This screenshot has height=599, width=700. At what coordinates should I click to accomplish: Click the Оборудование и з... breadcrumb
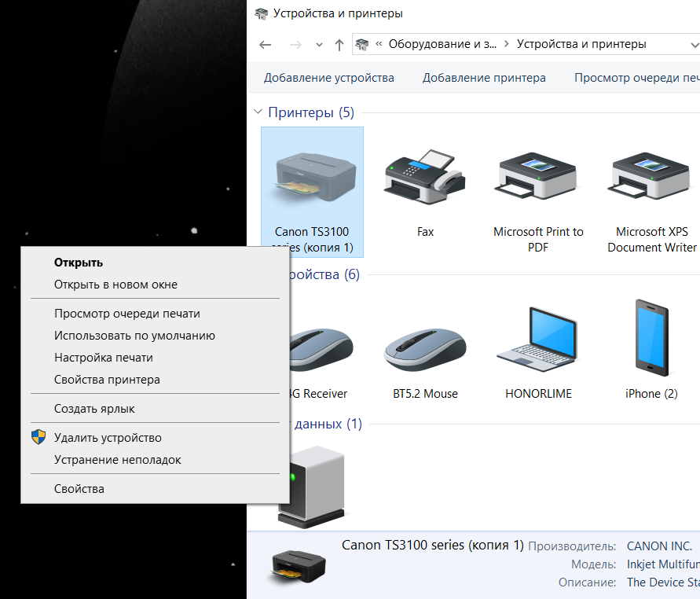[x=442, y=44]
